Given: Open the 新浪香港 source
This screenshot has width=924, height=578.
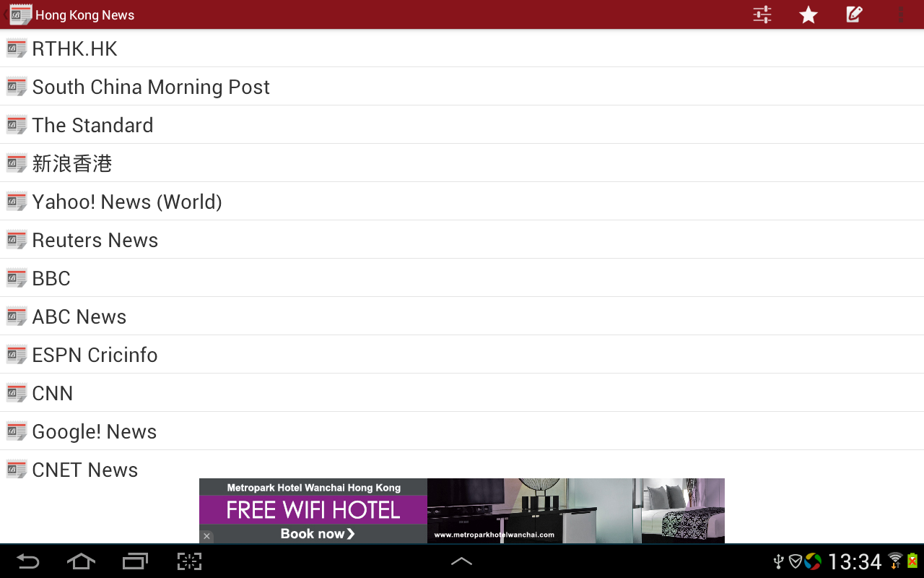Looking at the screenshot, I should point(462,163).
